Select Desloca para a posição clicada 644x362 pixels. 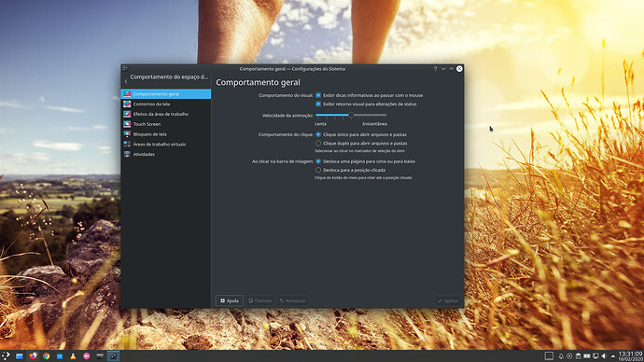(x=318, y=170)
